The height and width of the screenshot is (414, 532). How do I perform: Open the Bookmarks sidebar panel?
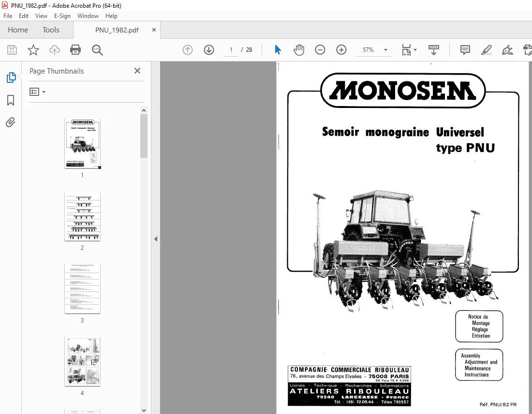(11, 100)
